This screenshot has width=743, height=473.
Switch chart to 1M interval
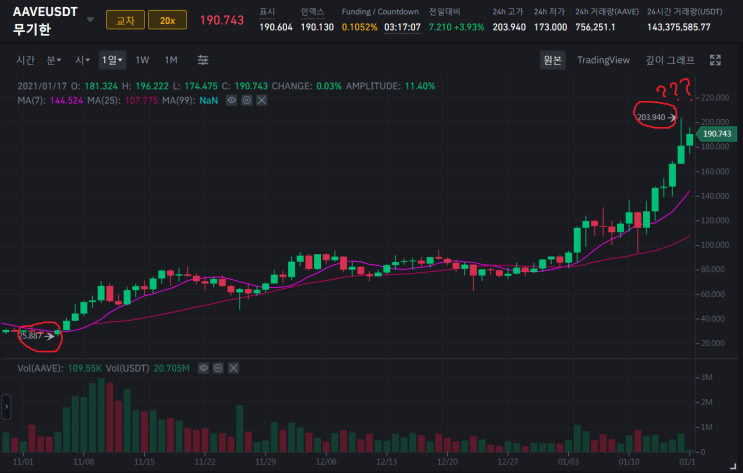pos(171,60)
